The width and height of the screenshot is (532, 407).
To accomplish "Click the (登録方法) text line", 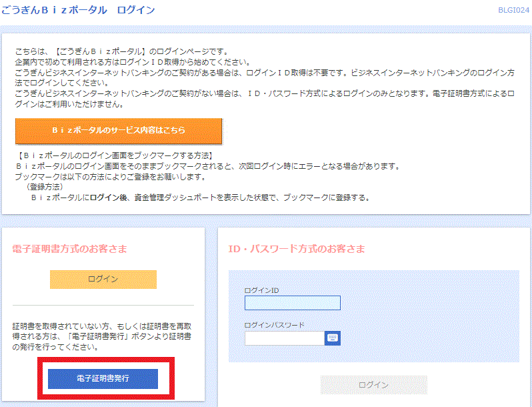I will point(45,187).
